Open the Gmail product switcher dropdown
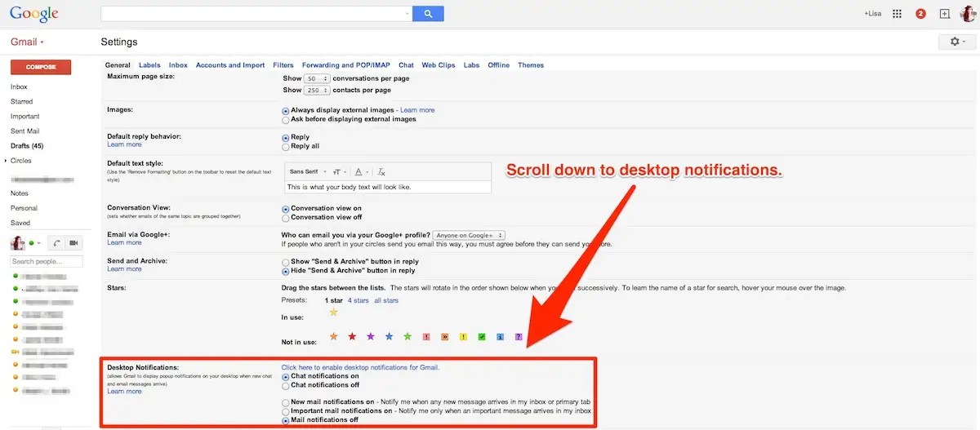 pos(27,42)
